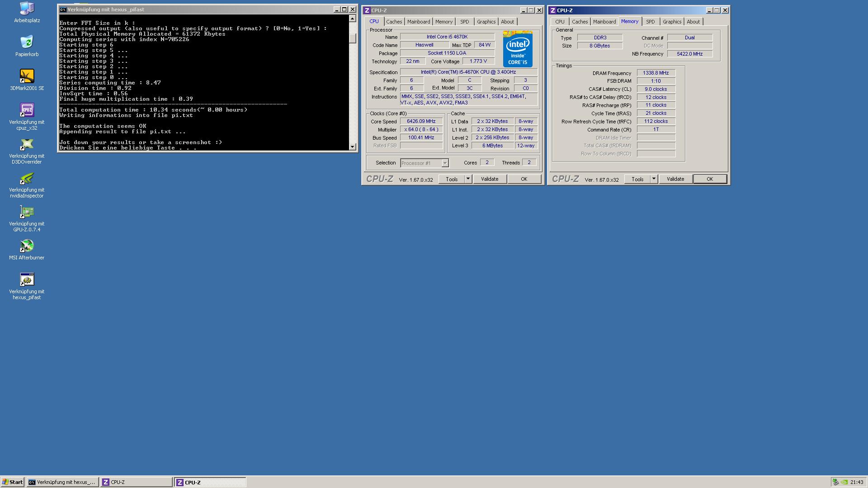Click the Bus Speed 100.41 MHz field

pyautogui.click(x=421, y=138)
